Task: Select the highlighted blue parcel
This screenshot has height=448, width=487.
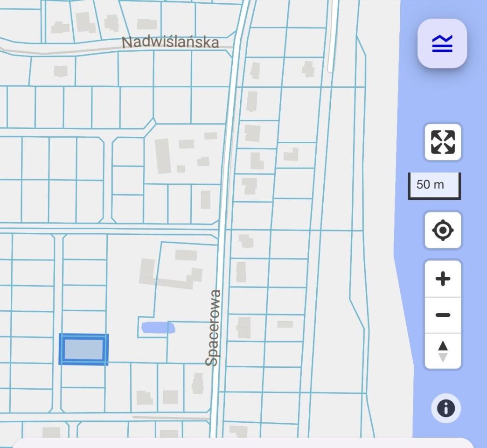Action: [x=83, y=349]
